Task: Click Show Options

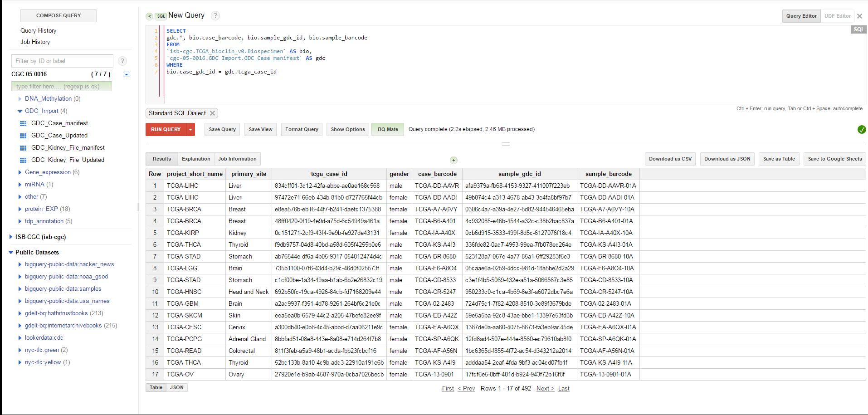Action: [348, 129]
